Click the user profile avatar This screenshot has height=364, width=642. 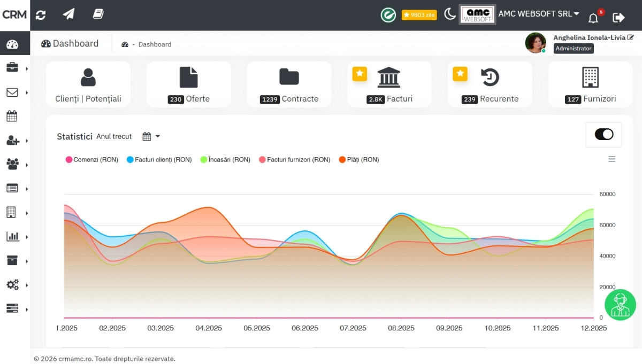click(536, 43)
